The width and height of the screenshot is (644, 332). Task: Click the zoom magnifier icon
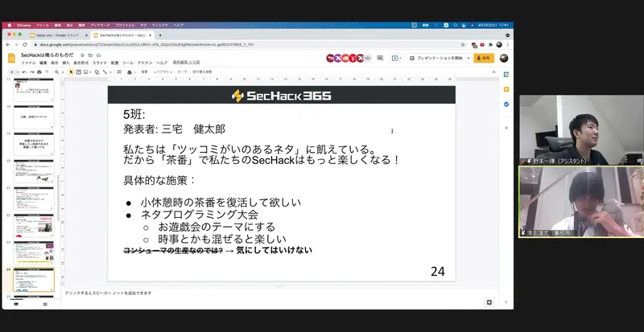(x=56, y=72)
